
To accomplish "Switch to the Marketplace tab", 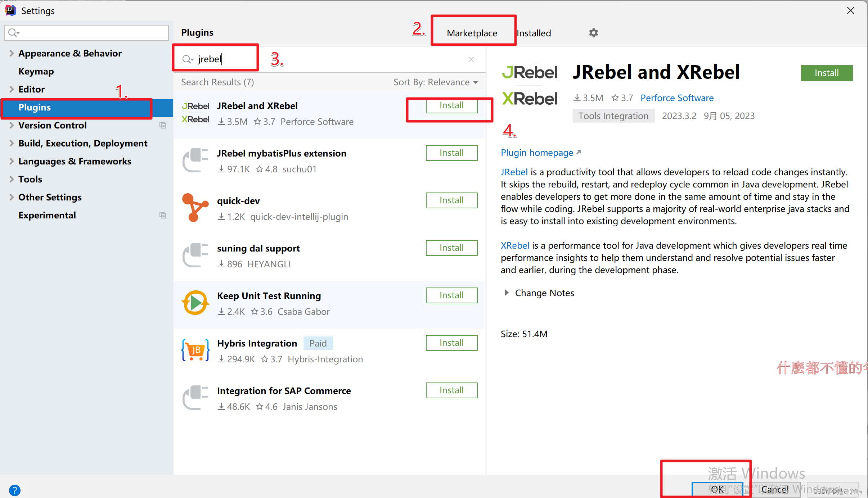I will 472,33.
